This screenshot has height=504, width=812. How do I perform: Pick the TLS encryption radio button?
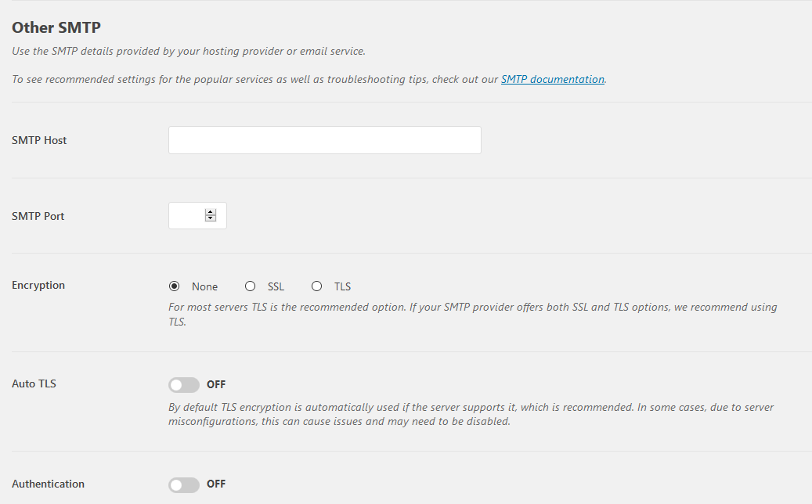pyautogui.click(x=317, y=286)
